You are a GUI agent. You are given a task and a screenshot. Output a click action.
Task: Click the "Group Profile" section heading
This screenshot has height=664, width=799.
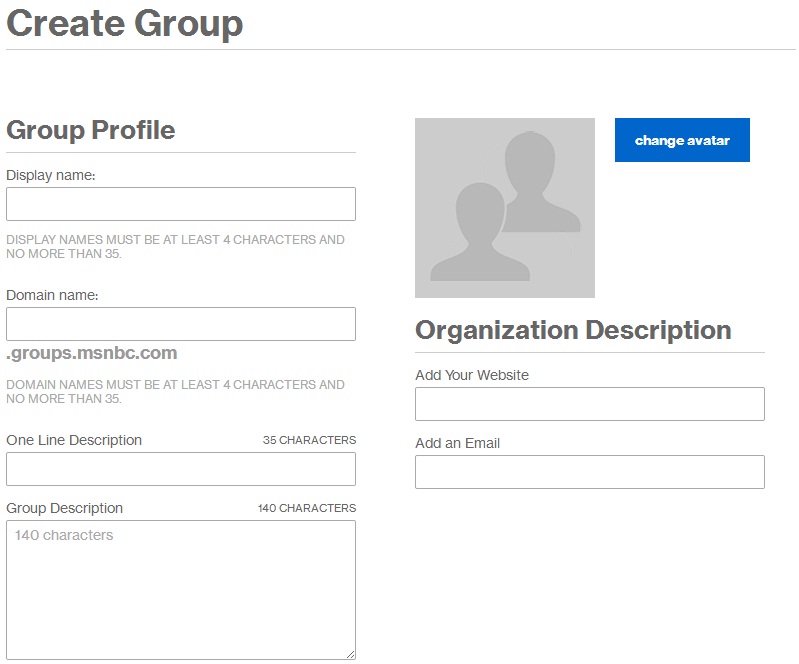[91, 130]
